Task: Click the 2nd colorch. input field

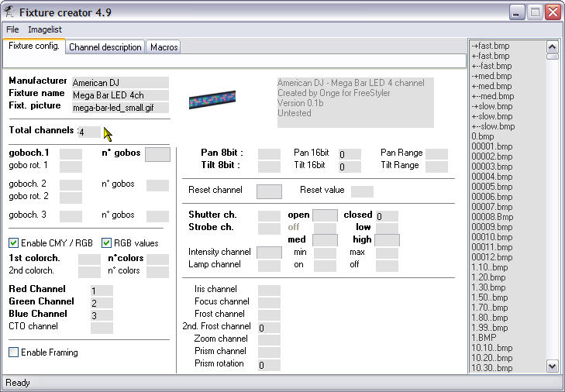Action: point(89,272)
